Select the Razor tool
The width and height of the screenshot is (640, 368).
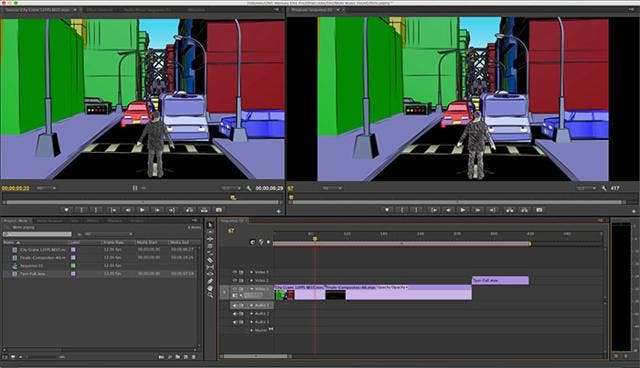tap(210, 260)
